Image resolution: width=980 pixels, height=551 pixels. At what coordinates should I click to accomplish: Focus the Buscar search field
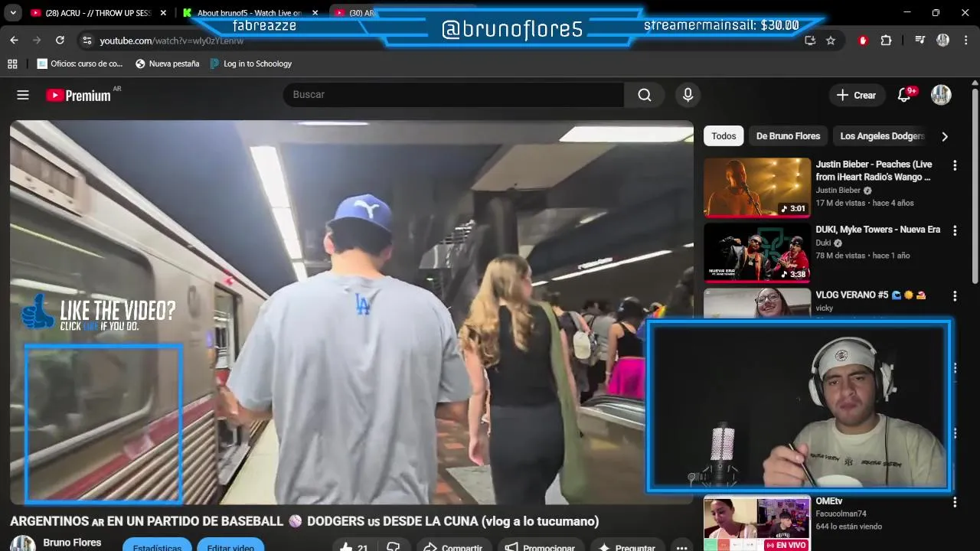454,95
